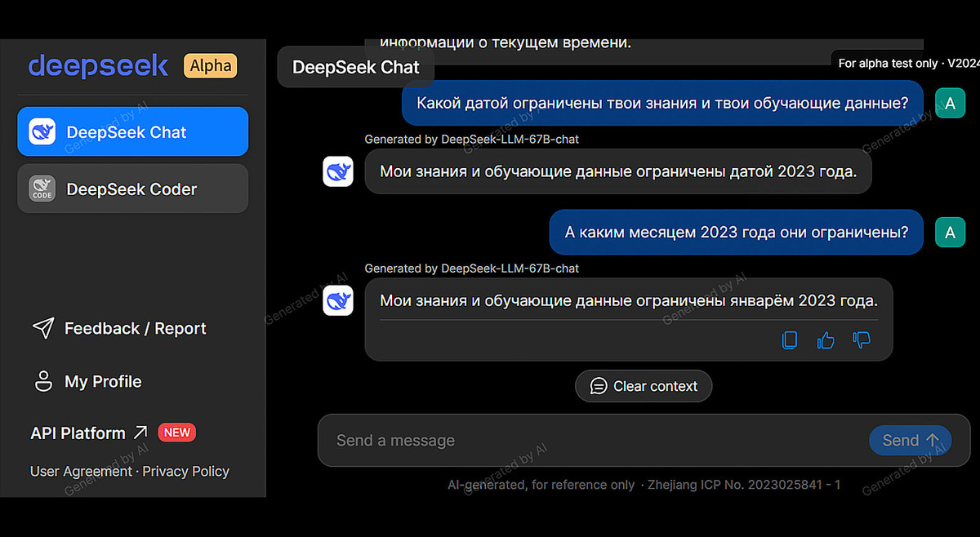
Task: Open My Profile
Action: [87, 381]
